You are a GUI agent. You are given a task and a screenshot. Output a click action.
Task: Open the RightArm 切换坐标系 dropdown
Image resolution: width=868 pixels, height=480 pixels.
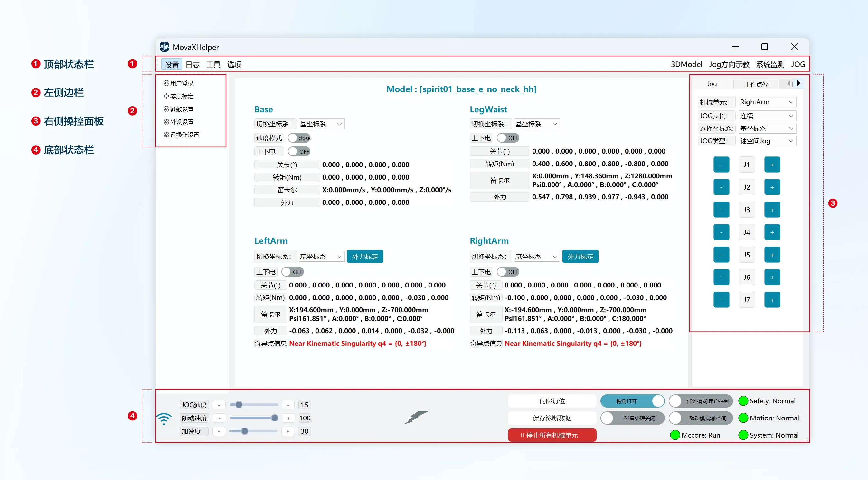[x=537, y=257]
